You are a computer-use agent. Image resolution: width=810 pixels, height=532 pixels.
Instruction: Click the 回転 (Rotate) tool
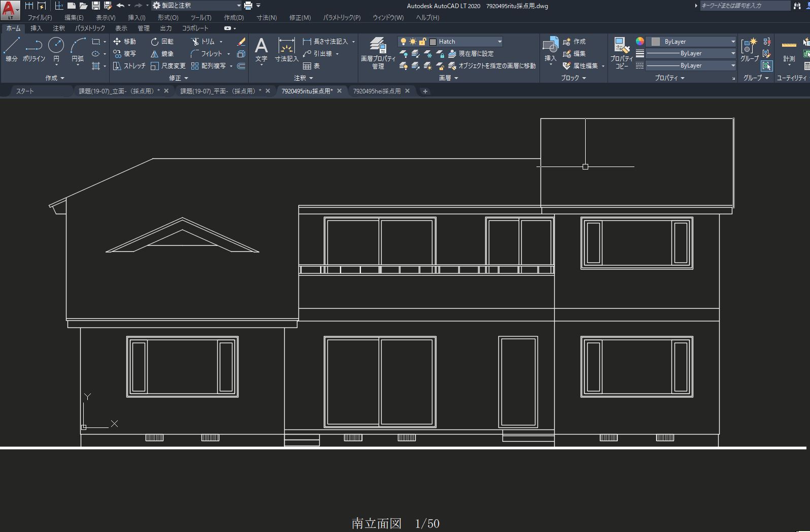(162, 42)
